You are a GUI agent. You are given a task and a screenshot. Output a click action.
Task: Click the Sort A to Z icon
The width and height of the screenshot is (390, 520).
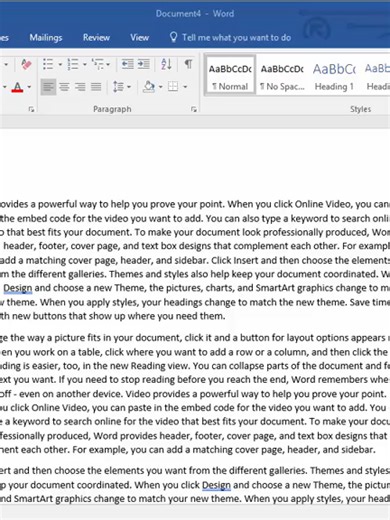pos(166,64)
